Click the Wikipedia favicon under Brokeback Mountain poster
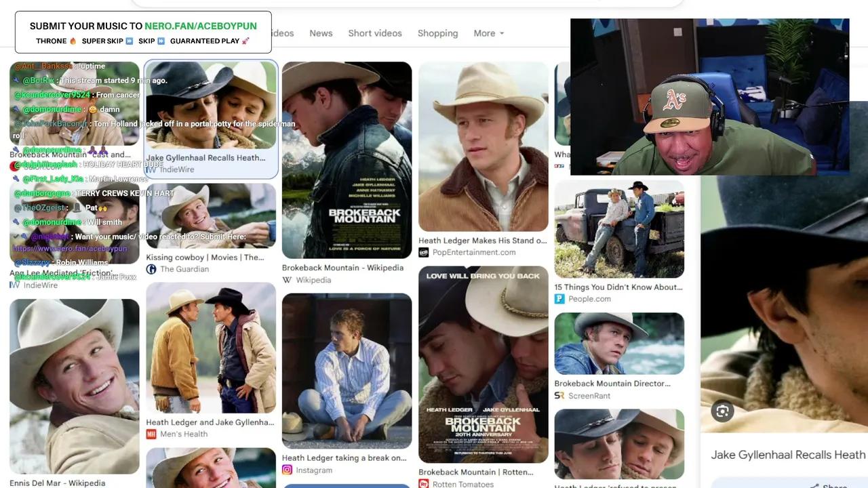 [x=287, y=280]
